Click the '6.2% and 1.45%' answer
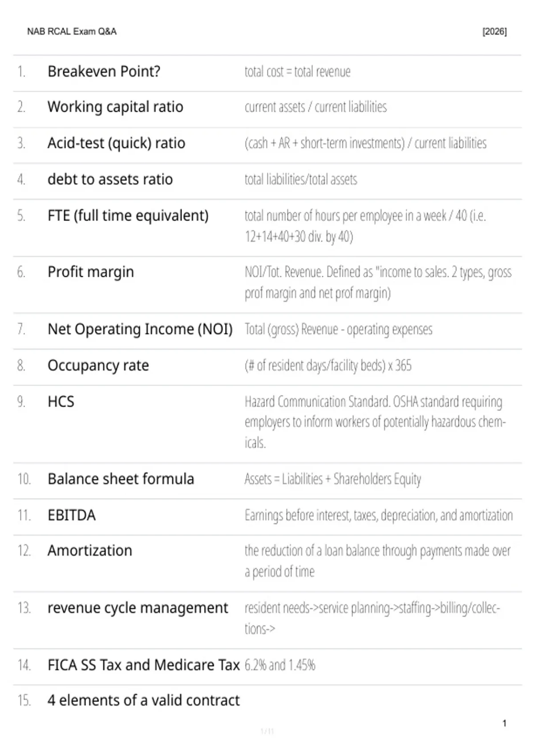This screenshot has width=534, height=756. pyautogui.click(x=280, y=665)
